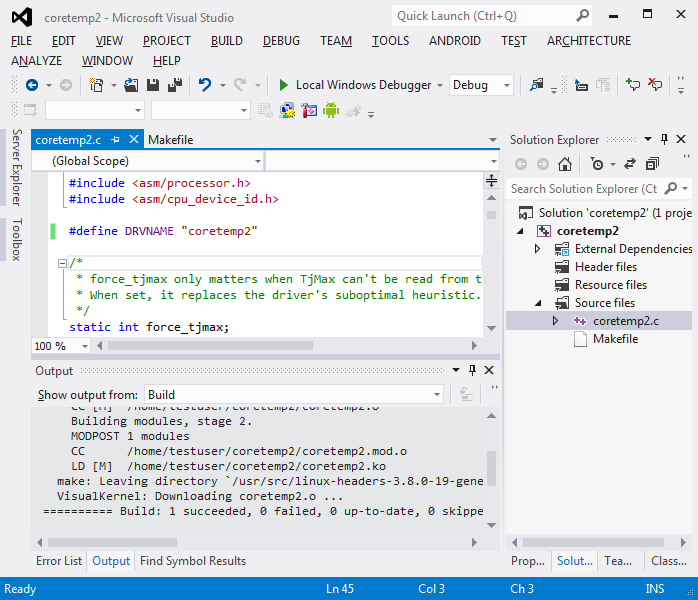Click the Android robot toolbar icon
The image size is (698, 600).
331,110
